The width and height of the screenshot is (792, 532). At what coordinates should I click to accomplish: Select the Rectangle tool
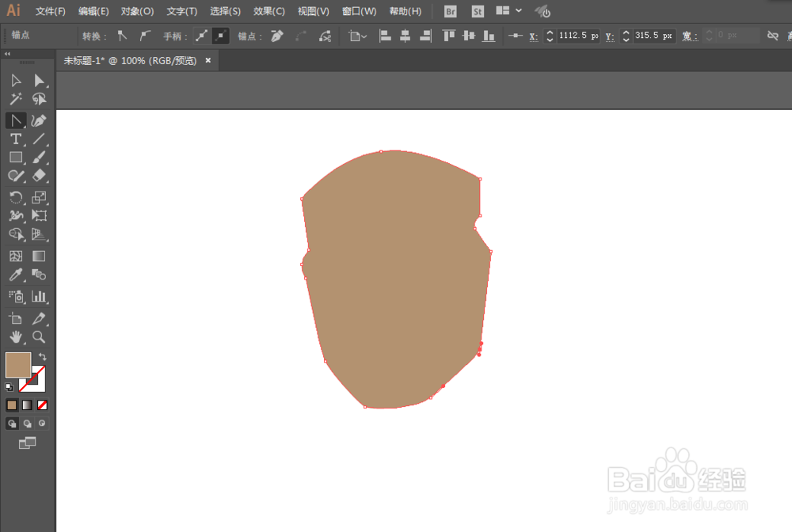click(x=14, y=158)
